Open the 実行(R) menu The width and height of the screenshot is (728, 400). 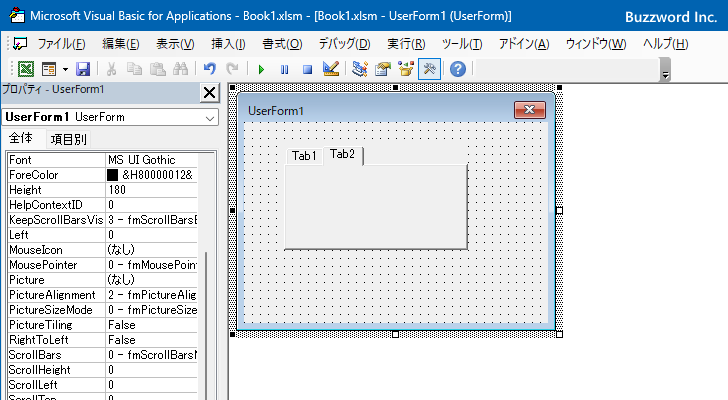(406, 44)
